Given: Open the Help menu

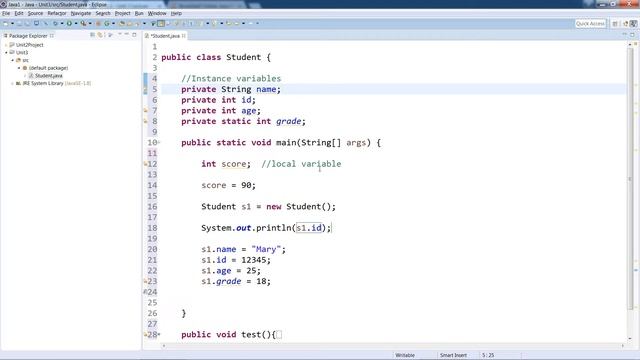Looking at the screenshot, I should tap(176, 13).
